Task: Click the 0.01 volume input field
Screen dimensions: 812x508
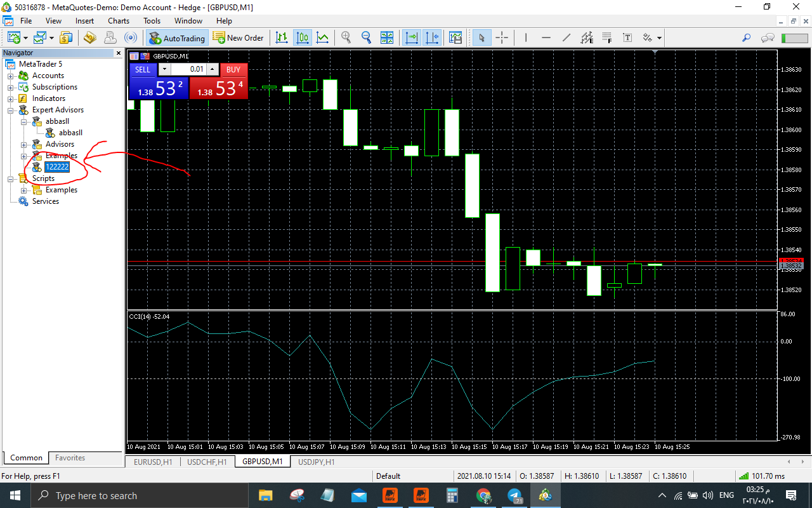Action: click(189, 70)
